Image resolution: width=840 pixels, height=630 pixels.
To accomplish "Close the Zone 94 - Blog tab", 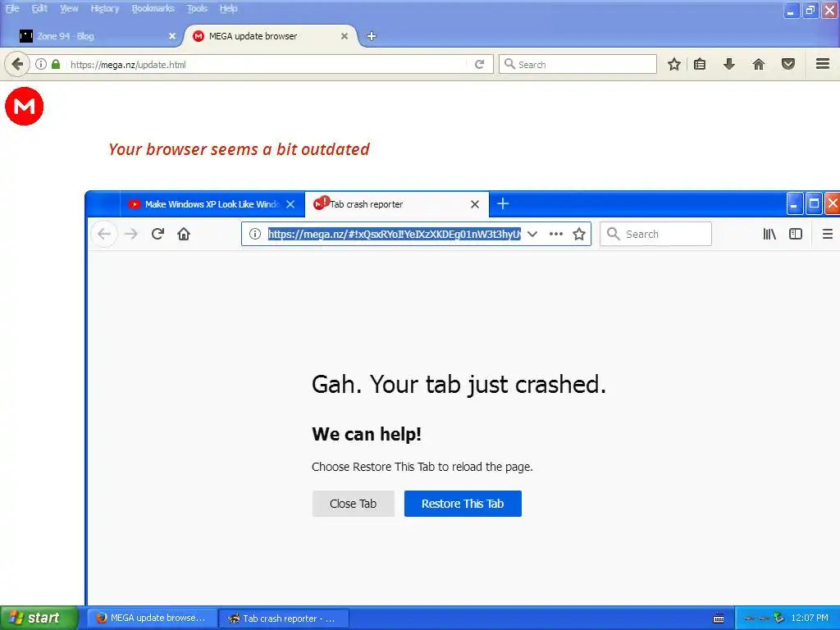I will pyautogui.click(x=172, y=36).
